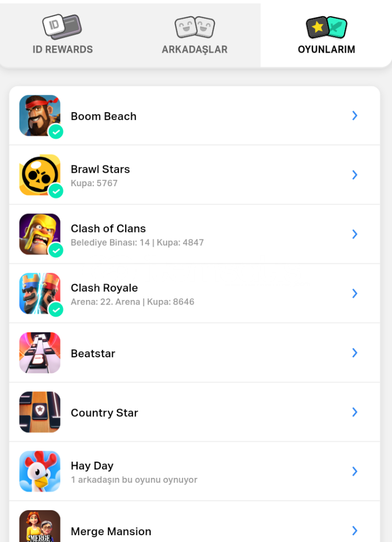Select the Country Star game icon
Screen dimensions: 392x542
point(40,412)
